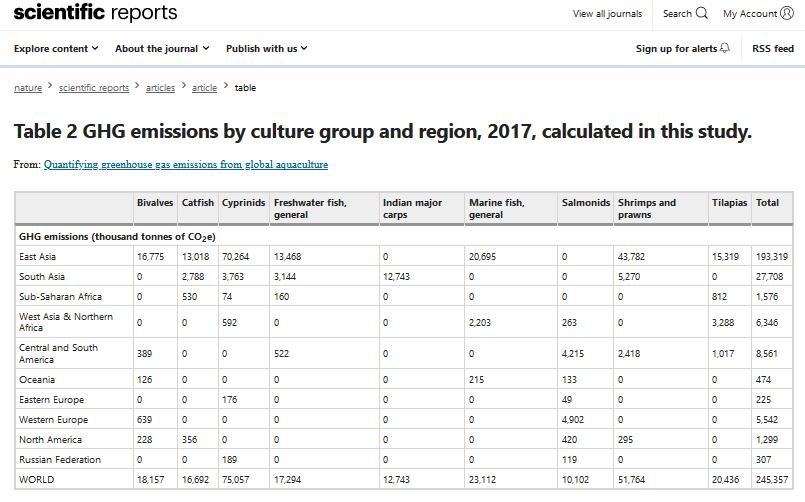805x502 pixels.
Task: Click the articles breadcrumb link
Action: click(160, 88)
